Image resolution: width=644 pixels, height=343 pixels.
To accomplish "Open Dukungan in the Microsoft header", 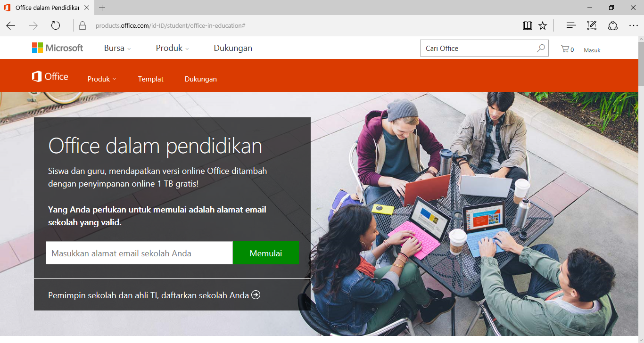I will pyautogui.click(x=233, y=48).
